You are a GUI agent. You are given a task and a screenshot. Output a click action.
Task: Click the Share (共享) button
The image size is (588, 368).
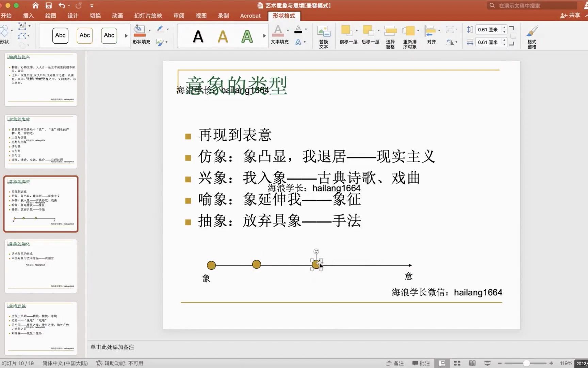pos(570,15)
